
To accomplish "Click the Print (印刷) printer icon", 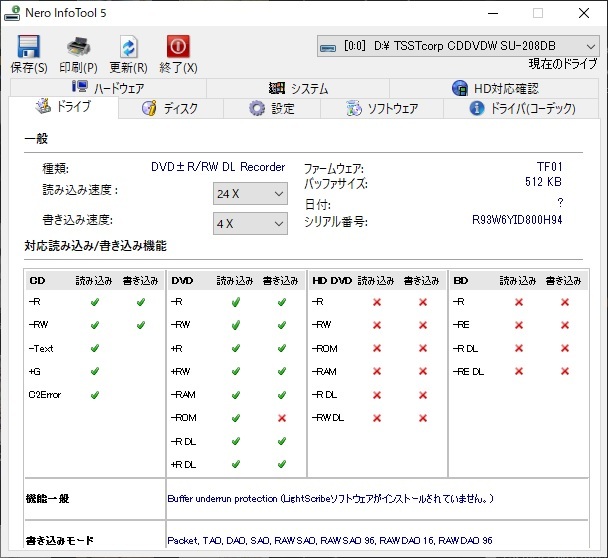I will [78, 47].
